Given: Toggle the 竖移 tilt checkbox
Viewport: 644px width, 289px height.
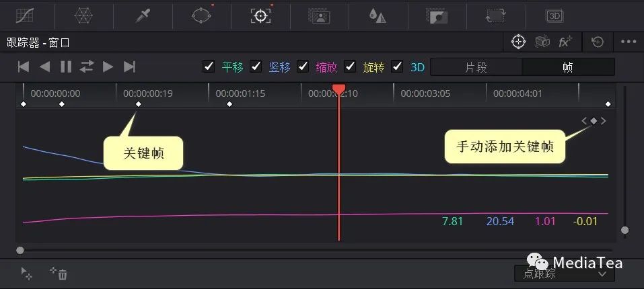Looking at the screenshot, I should coord(256,67).
